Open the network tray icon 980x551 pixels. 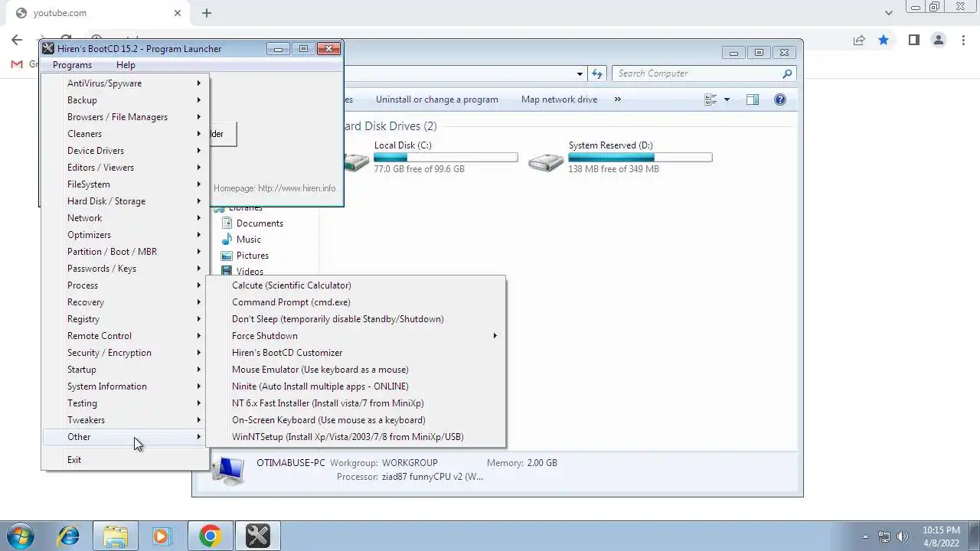tap(884, 536)
